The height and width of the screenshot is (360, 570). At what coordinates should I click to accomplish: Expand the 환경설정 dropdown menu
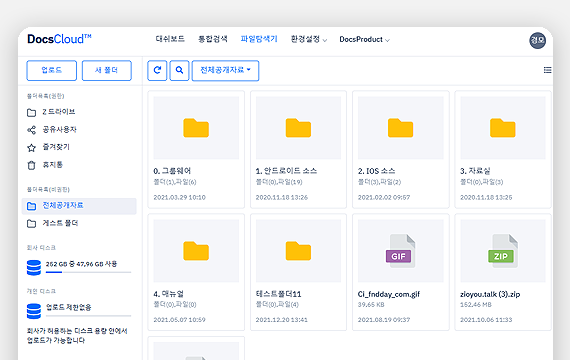pos(309,39)
